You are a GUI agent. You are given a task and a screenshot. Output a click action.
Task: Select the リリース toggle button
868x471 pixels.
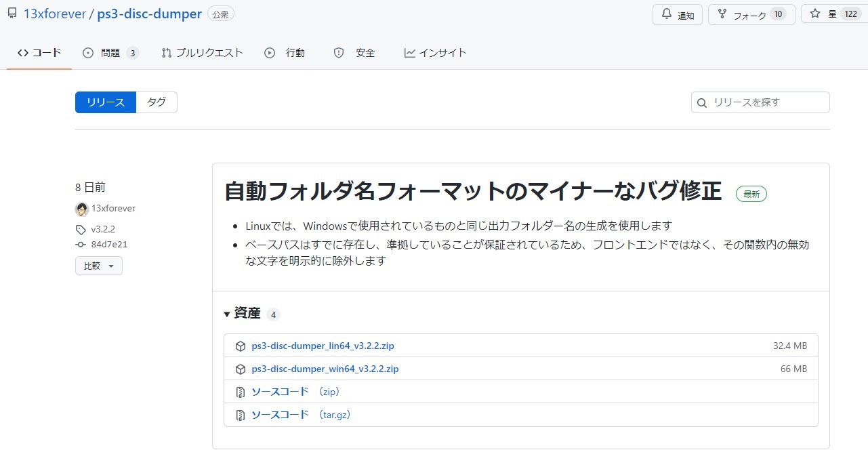pyautogui.click(x=106, y=102)
